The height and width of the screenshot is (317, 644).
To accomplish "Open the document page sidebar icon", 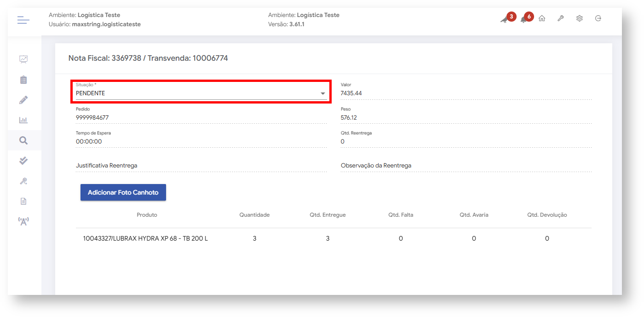I will (23, 201).
